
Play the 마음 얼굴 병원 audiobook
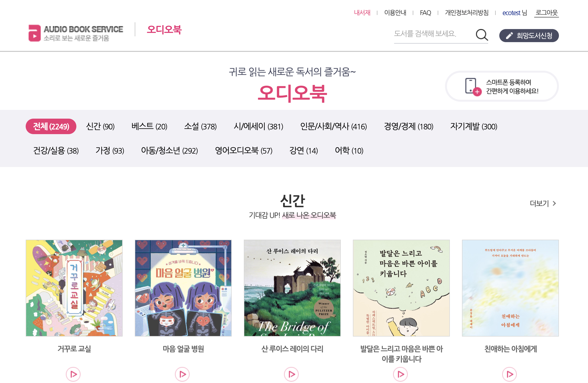182,374
